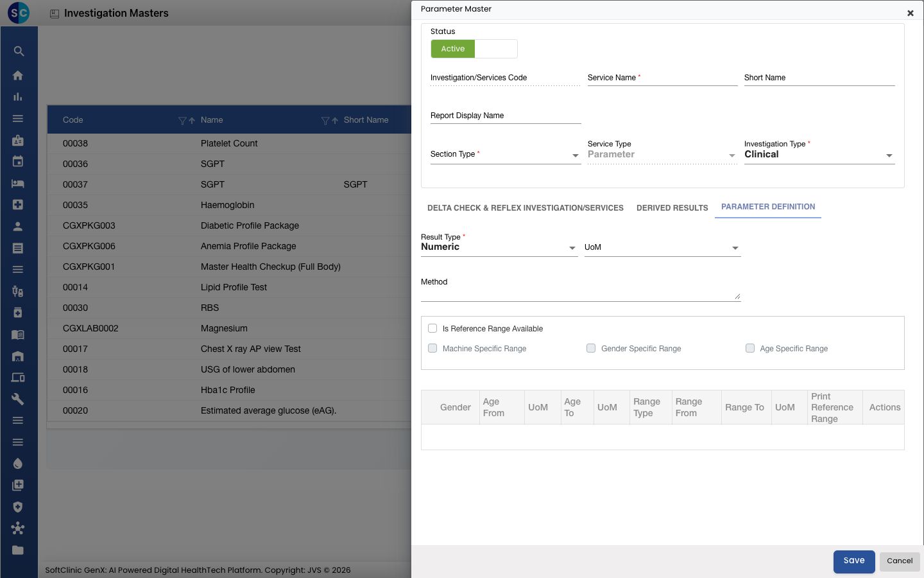Click the Short Name input field
The image size is (924, 578).
pyautogui.click(x=819, y=78)
